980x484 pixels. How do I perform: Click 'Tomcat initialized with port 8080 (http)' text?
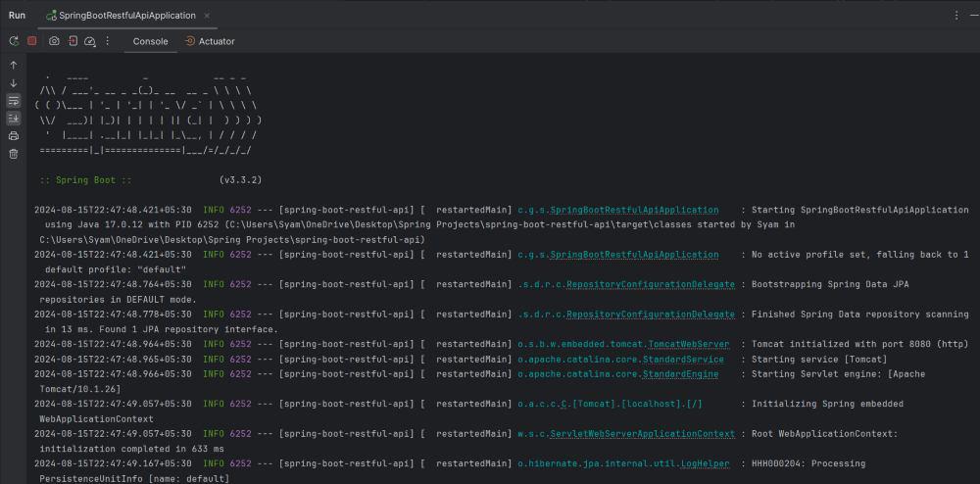[859, 344]
